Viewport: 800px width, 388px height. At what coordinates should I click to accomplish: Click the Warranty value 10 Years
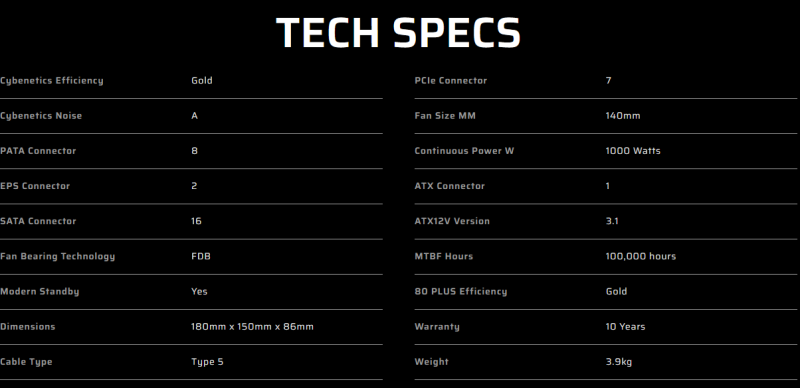pos(625,327)
